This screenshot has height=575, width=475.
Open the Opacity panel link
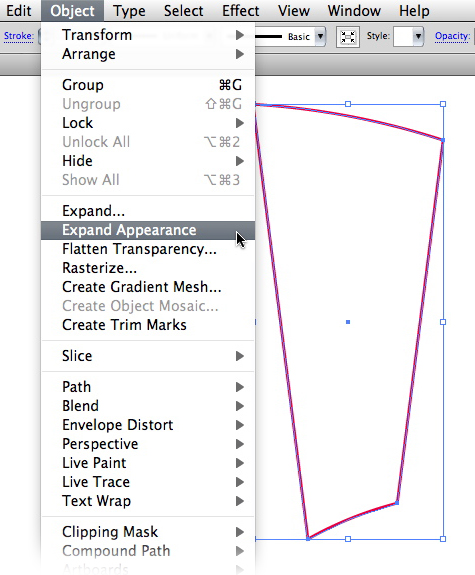(x=452, y=36)
